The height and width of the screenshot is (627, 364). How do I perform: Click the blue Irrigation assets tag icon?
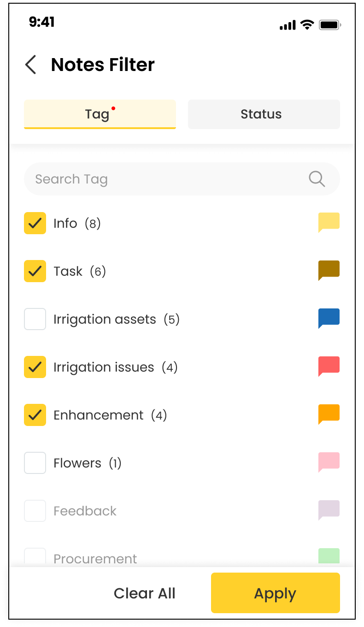tap(329, 319)
